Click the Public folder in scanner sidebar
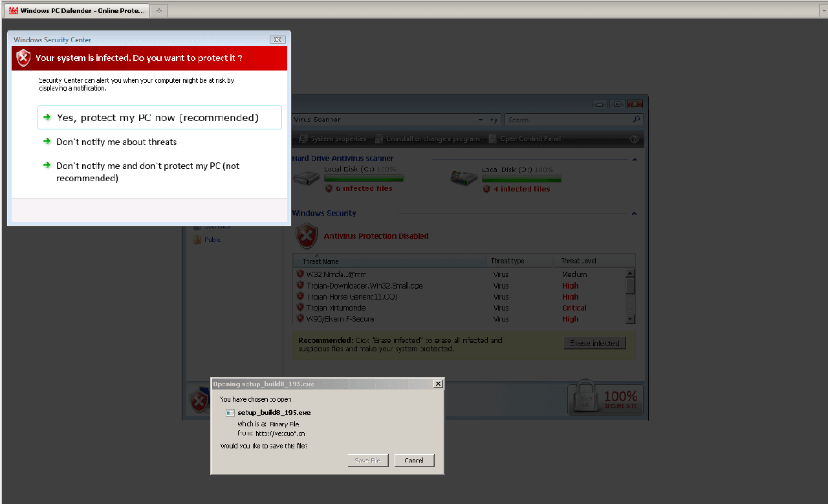828x504 pixels. [x=207, y=239]
